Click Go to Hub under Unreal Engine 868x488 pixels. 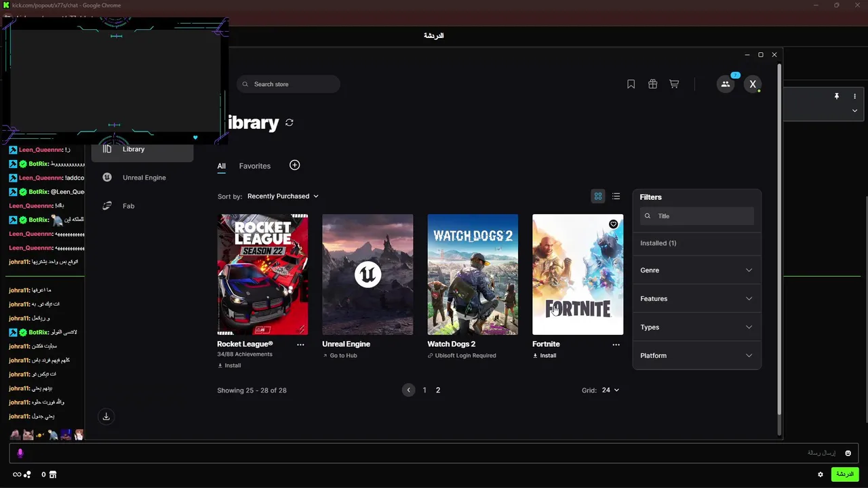pos(340,355)
